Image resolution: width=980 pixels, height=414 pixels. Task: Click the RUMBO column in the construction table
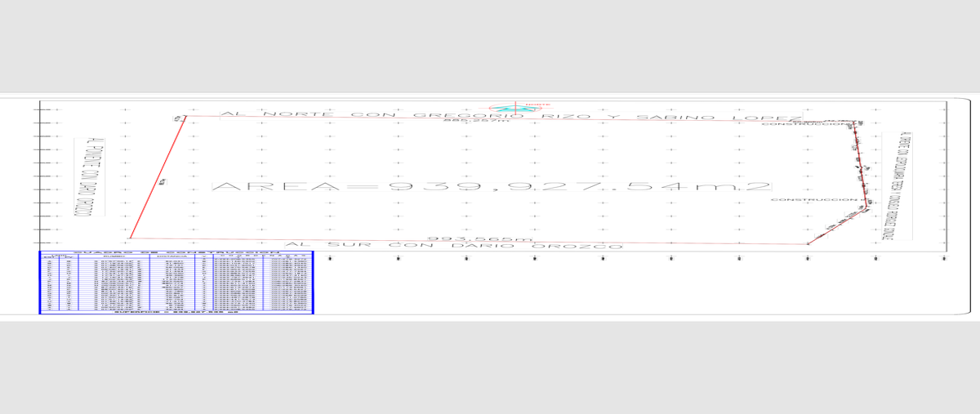[x=114, y=283]
